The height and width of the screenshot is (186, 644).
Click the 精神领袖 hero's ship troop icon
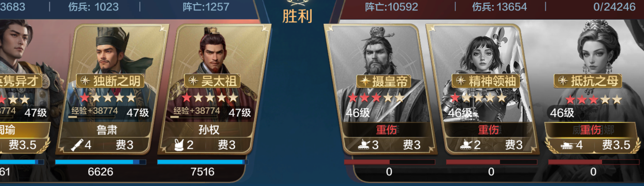tap(466, 145)
